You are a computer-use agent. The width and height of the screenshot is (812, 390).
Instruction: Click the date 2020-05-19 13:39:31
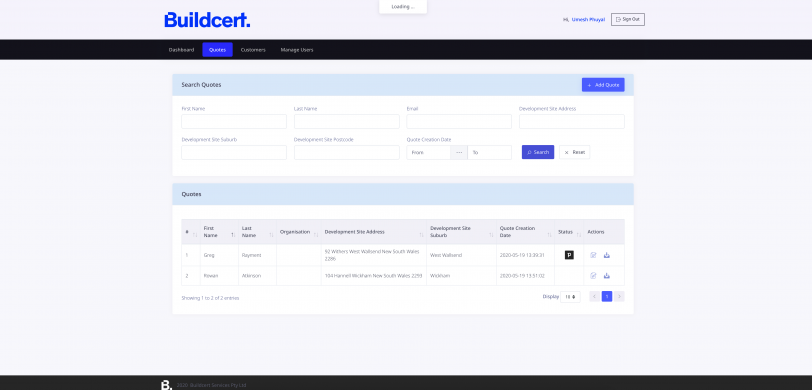[522, 255]
